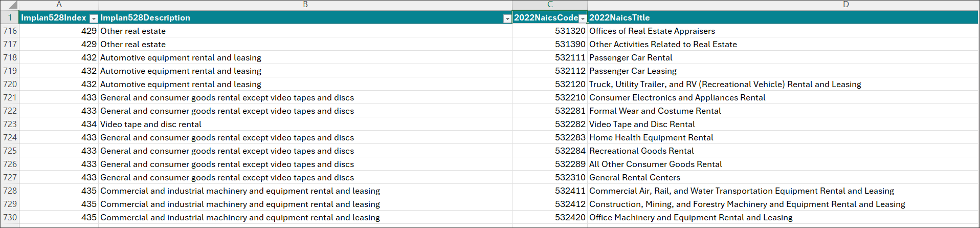980x228 pixels.
Task: Select cell 'Passenger Car Rental'
Action: [x=783, y=57]
